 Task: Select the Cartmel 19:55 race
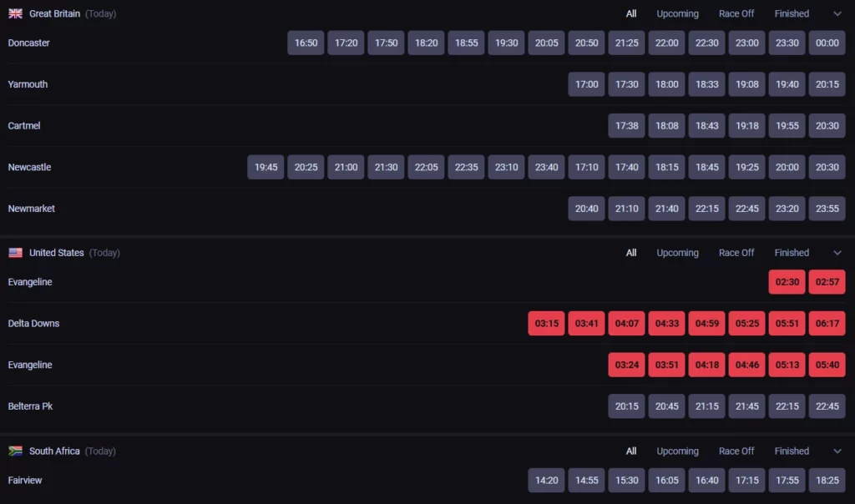click(x=787, y=126)
